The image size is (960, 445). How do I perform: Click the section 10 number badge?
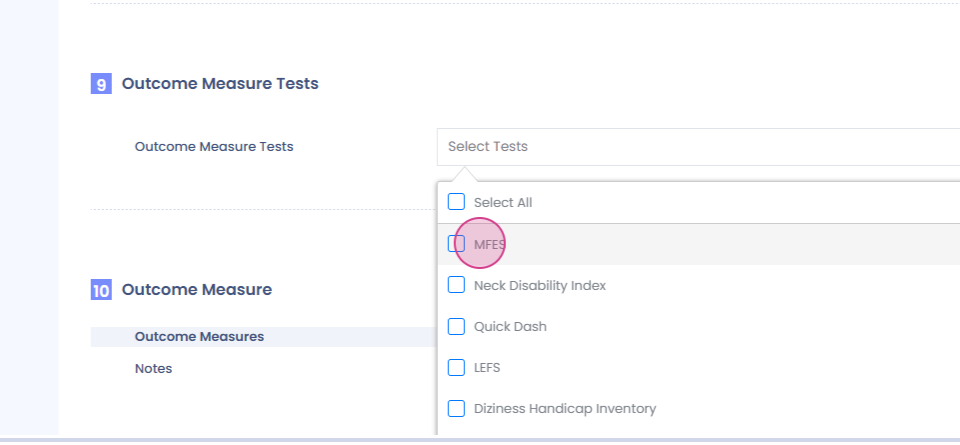tap(101, 291)
